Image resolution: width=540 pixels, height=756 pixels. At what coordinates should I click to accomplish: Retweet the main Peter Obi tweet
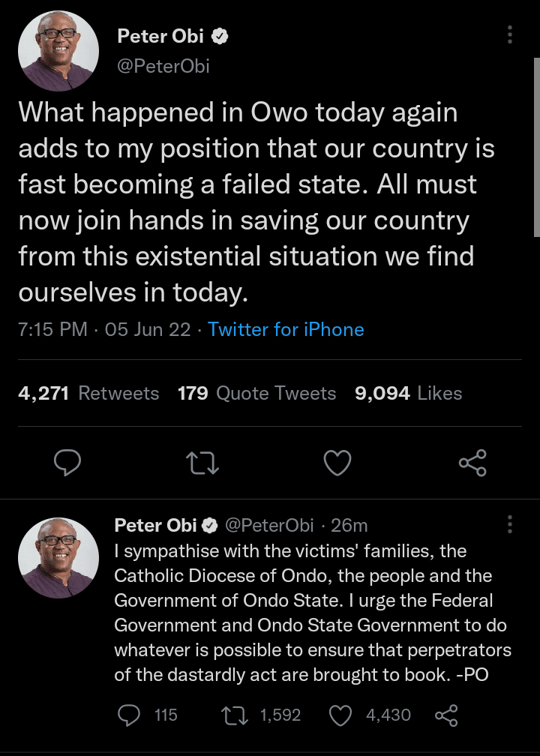[202, 463]
